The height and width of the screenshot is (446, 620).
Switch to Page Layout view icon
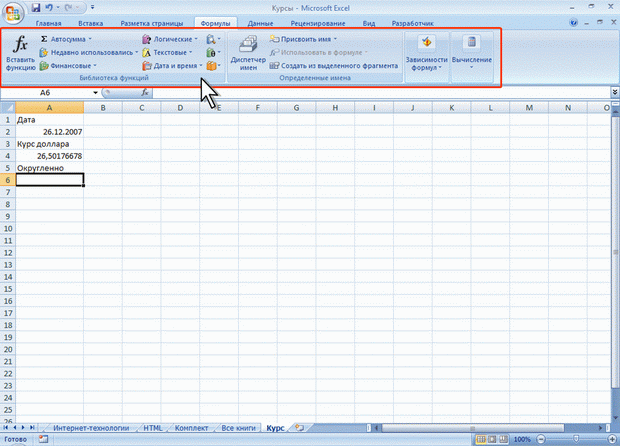point(492,440)
